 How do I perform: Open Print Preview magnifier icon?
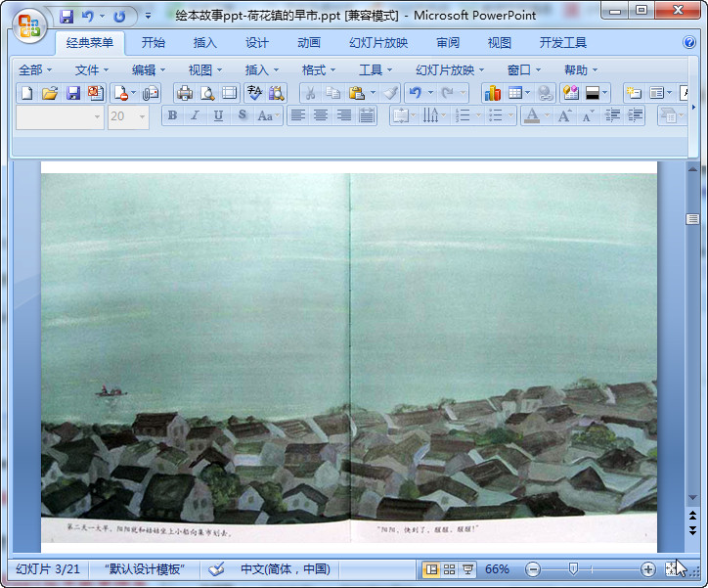click(x=207, y=93)
